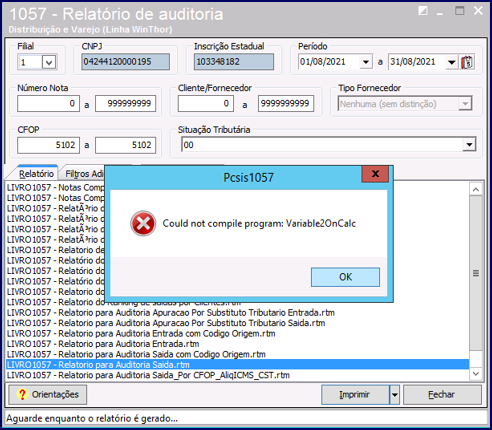Click the Número Nota start field
Screen dimensions: 492x430
[48, 104]
